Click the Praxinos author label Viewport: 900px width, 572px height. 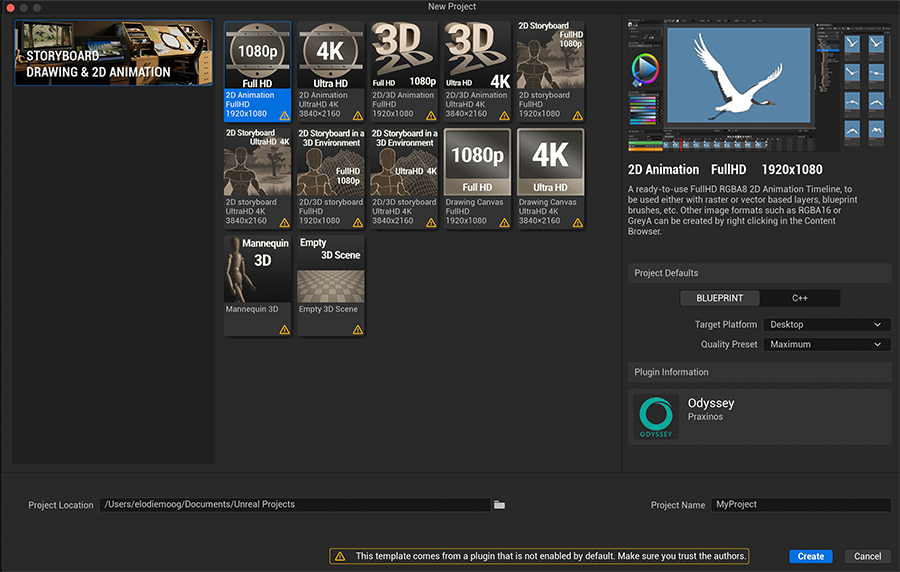[705, 417]
